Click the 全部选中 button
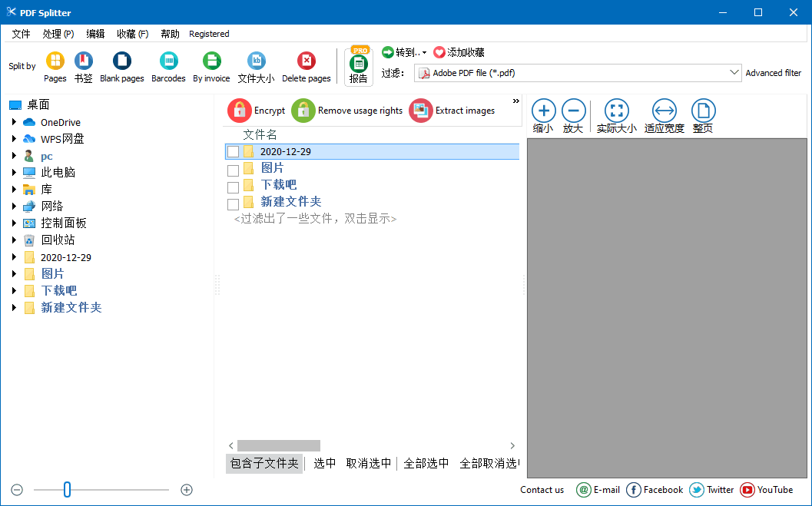Image resolution: width=812 pixels, height=506 pixels. pos(426,464)
